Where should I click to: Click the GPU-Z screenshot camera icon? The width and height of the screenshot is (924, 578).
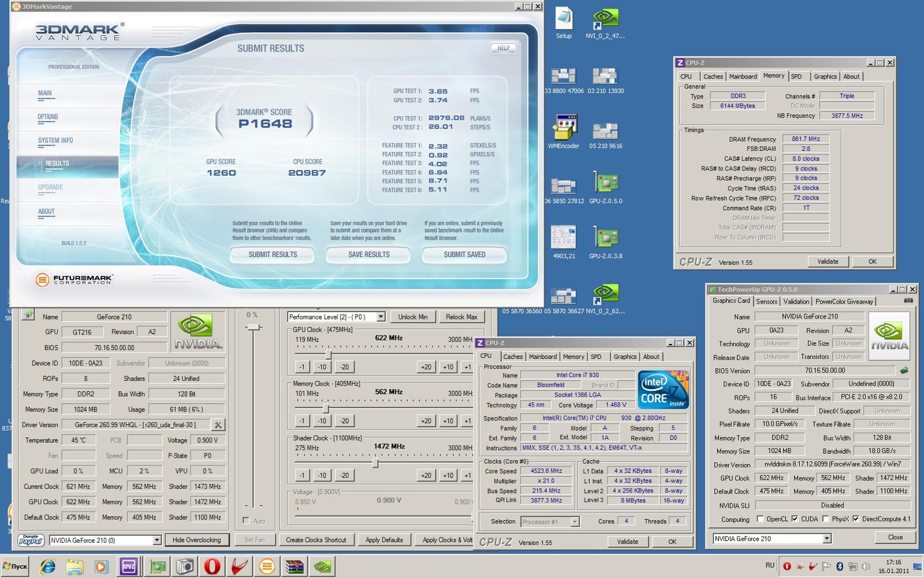908,301
